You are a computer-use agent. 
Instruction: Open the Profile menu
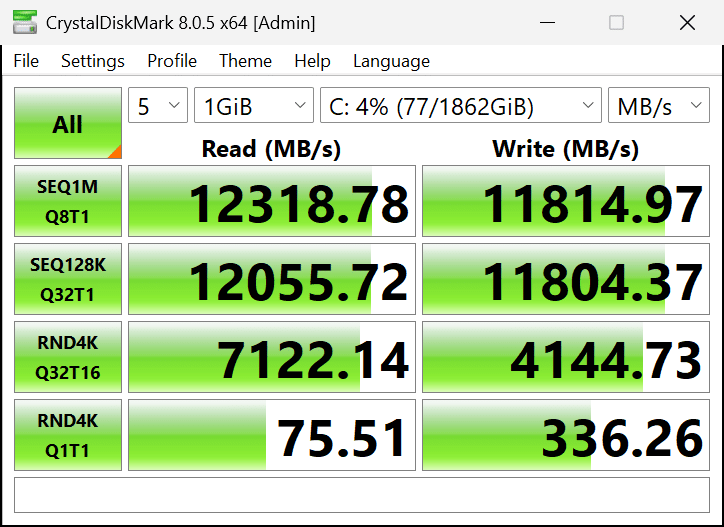click(x=172, y=61)
